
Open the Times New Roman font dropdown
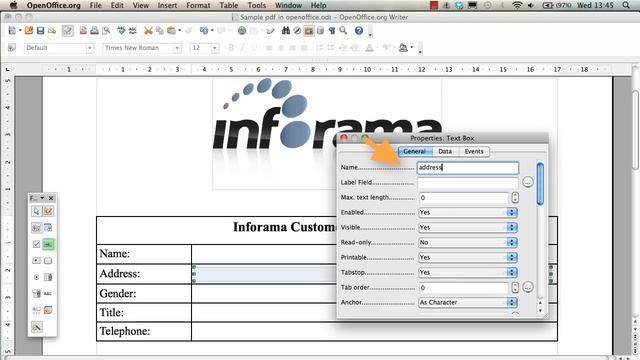click(x=177, y=48)
